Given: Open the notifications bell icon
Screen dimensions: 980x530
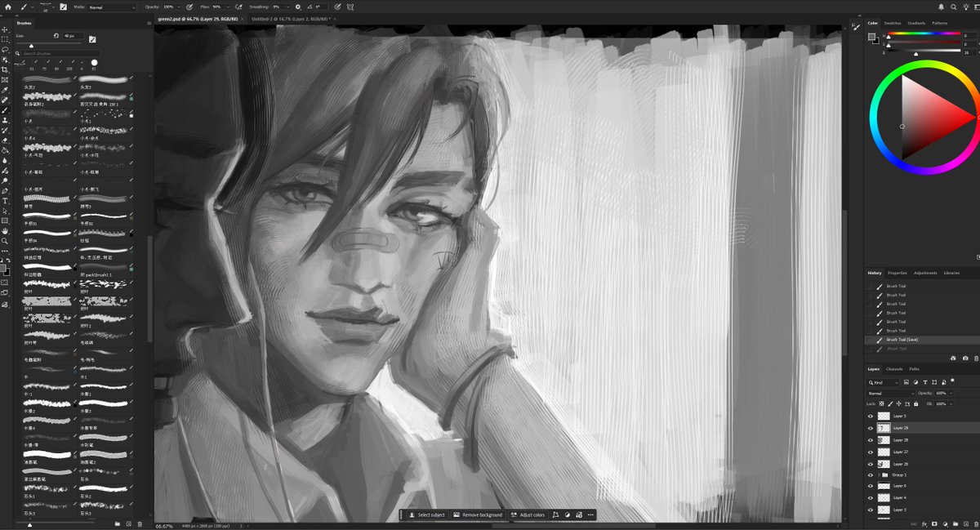Looking at the screenshot, I should (x=941, y=7).
